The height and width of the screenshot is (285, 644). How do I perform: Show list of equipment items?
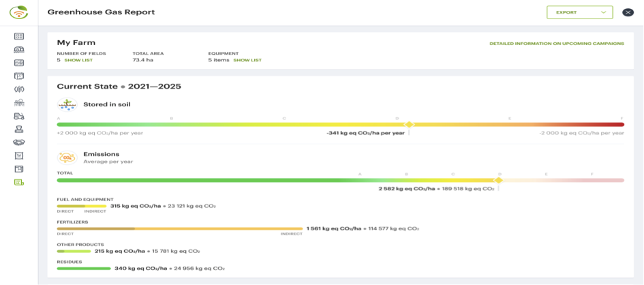247,60
